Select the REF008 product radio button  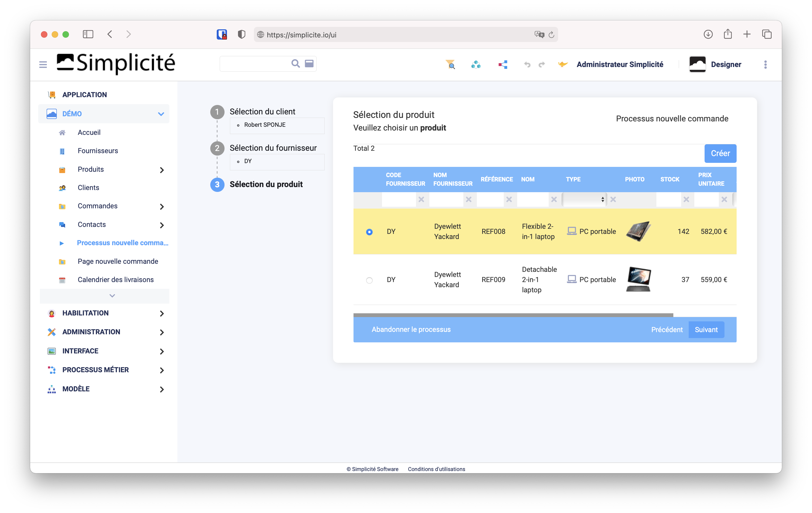click(x=369, y=232)
